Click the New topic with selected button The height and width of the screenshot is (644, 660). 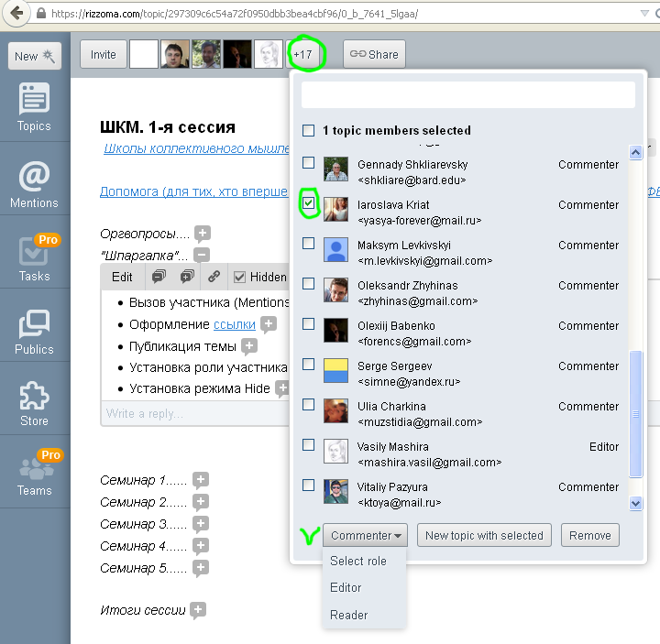tap(484, 536)
